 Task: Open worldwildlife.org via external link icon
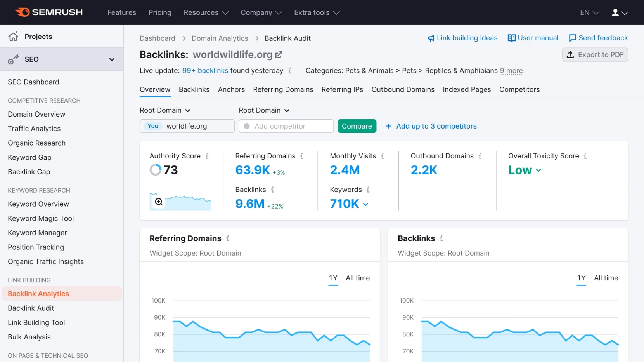click(279, 54)
